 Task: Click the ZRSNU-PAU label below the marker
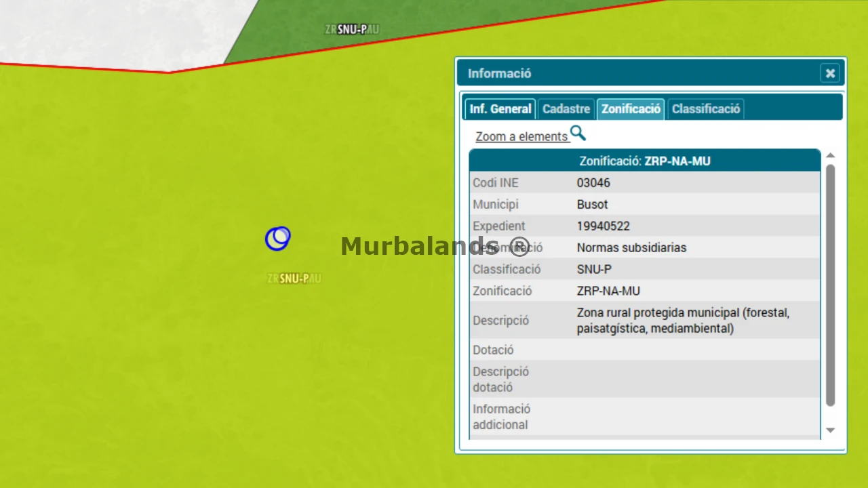[x=294, y=279]
